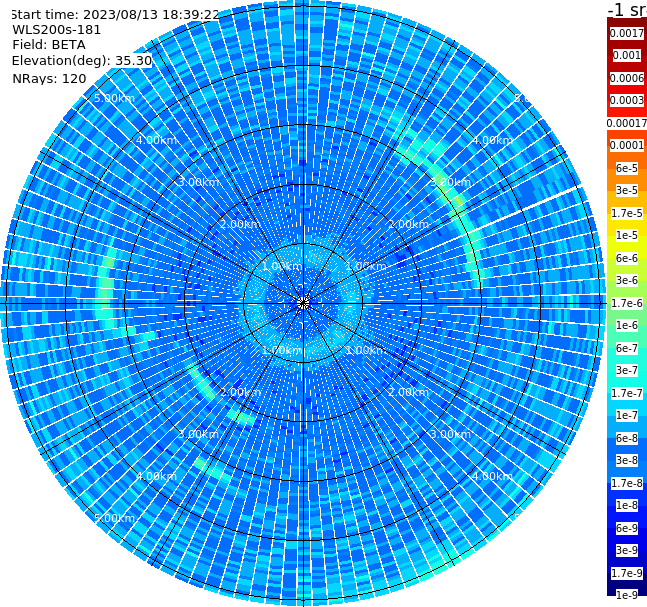Select the 1e-9 colorbar bottom label

627,595
